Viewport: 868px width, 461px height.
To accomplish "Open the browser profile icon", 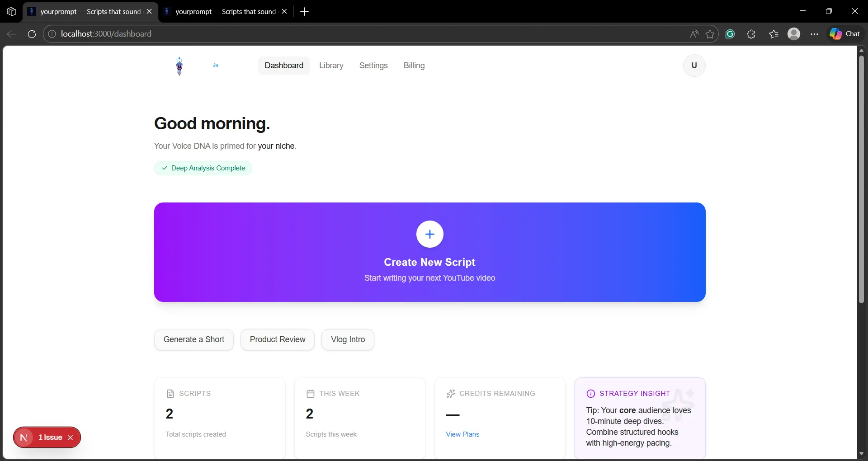I will pos(794,34).
